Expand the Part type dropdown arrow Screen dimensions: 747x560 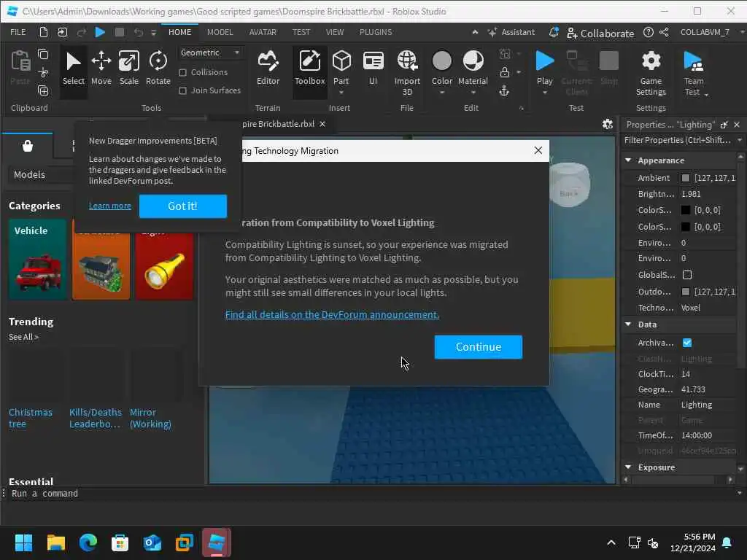pyautogui.click(x=341, y=93)
